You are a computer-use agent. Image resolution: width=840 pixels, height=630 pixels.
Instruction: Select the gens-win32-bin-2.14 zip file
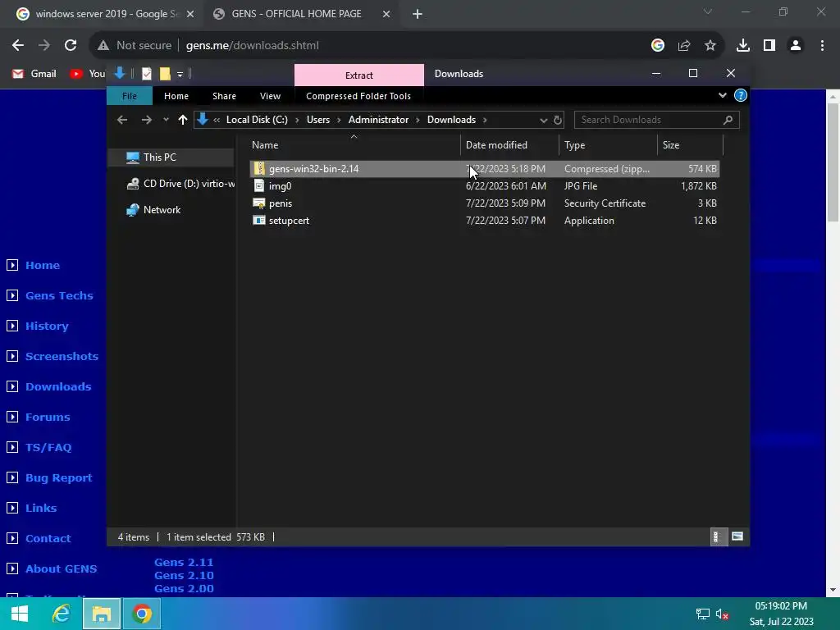(x=484, y=169)
